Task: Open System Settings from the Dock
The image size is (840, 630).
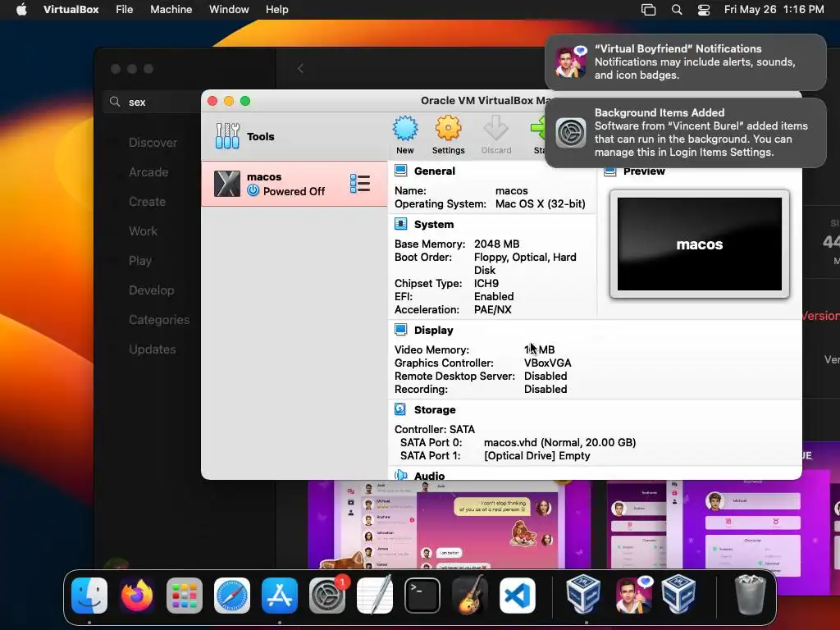Action: 327,596
